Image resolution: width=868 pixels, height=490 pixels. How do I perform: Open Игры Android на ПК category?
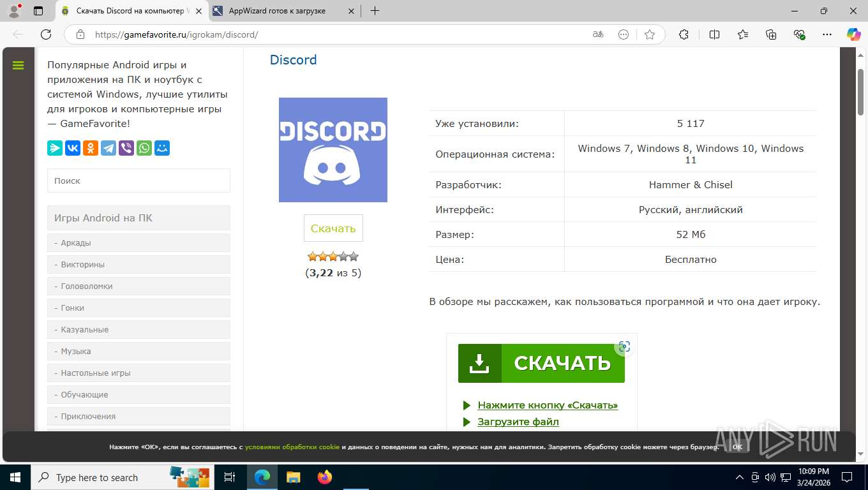138,218
